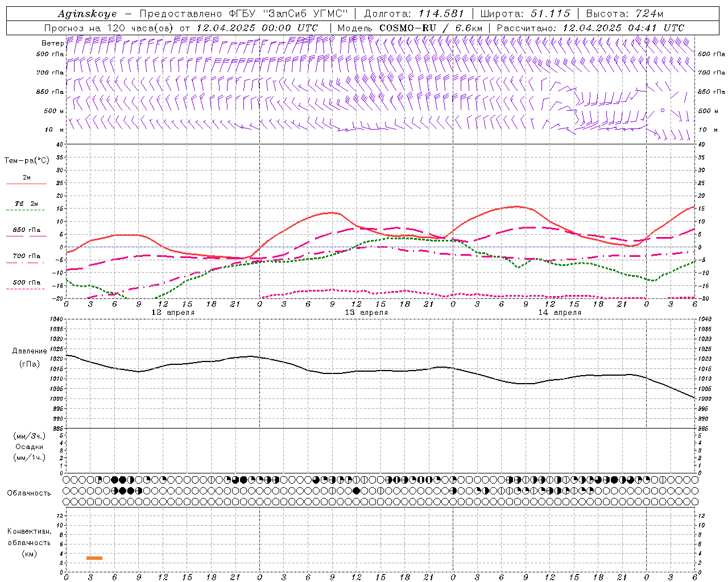Select the "Модель COSMO-RU / 6.6км" text
This screenshot has width=728, height=582.
(410, 28)
